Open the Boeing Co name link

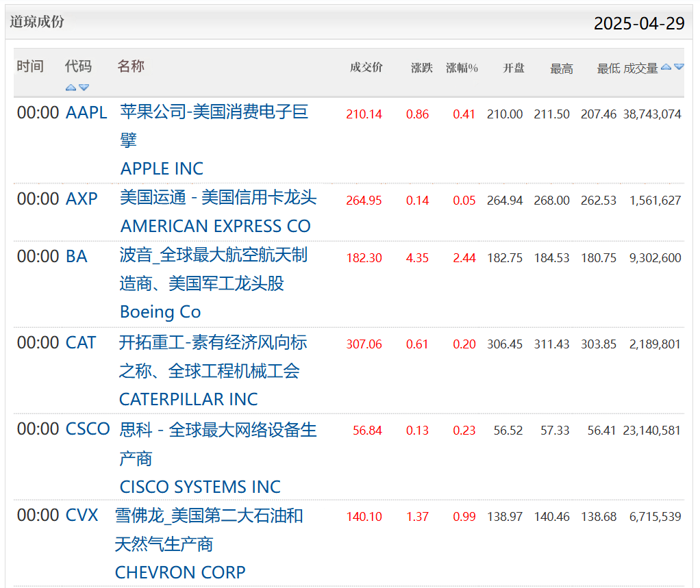tap(160, 312)
